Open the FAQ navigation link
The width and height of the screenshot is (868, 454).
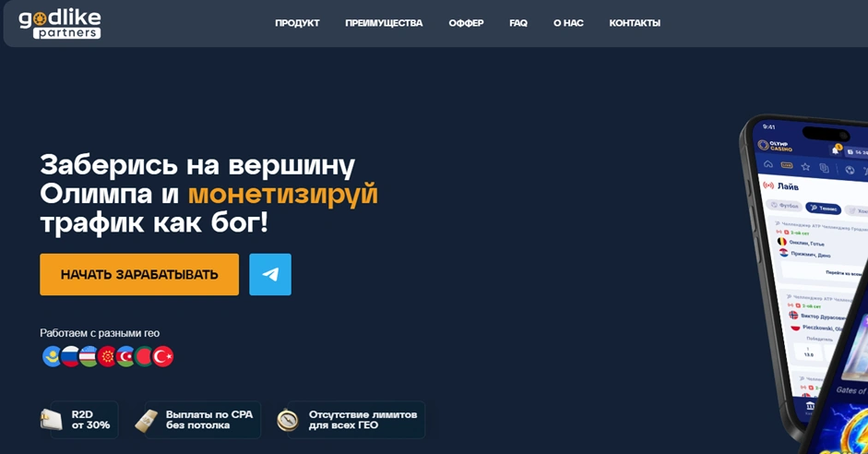tap(518, 23)
